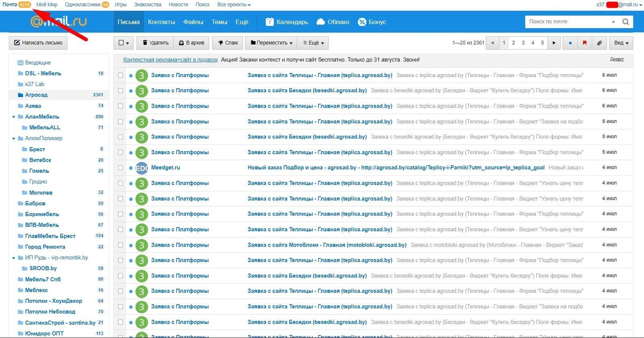
Task: Open the Calendar icon in header
Action: pos(270,22)
